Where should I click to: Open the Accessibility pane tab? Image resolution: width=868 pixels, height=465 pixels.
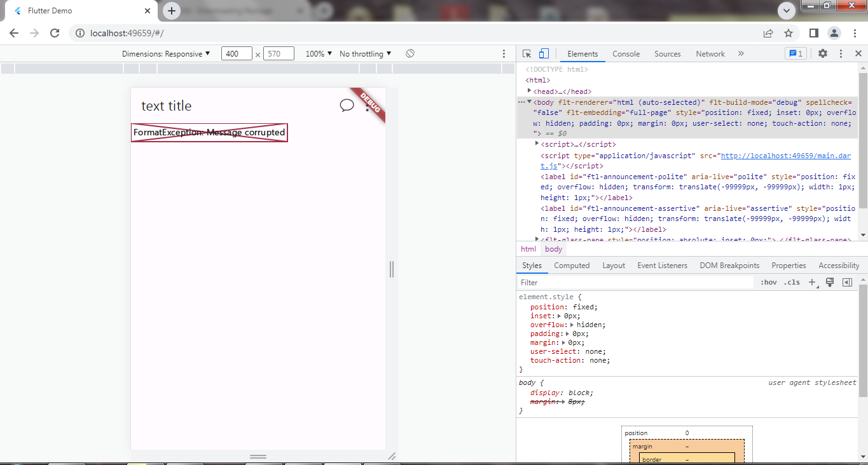pyautogui.click(x=839, y=266)
